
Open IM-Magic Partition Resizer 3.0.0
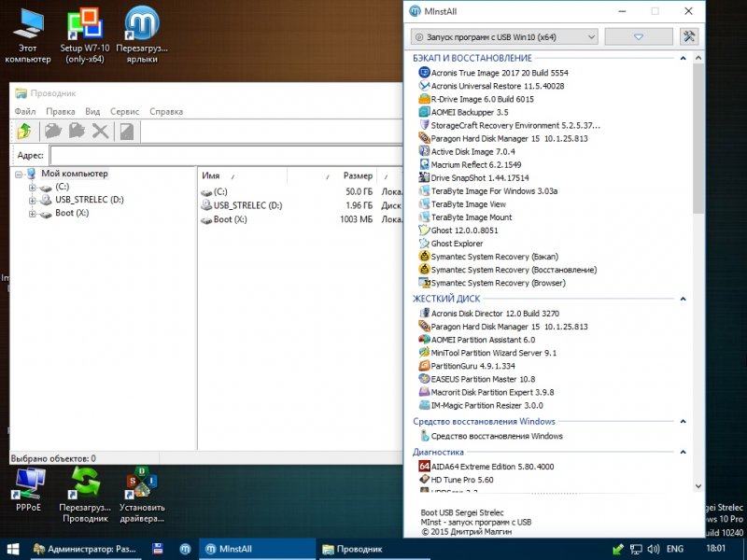tap(480, 406)
